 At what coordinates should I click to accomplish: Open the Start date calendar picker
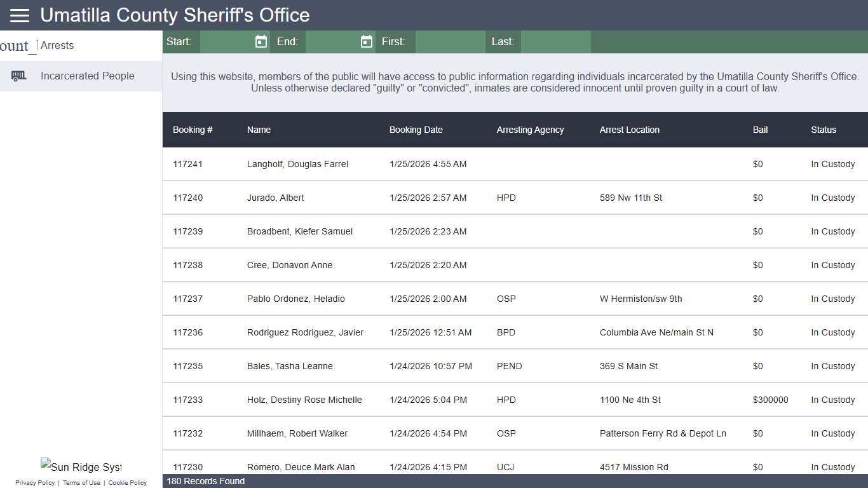pyautogui.click(x=261, y=41)
